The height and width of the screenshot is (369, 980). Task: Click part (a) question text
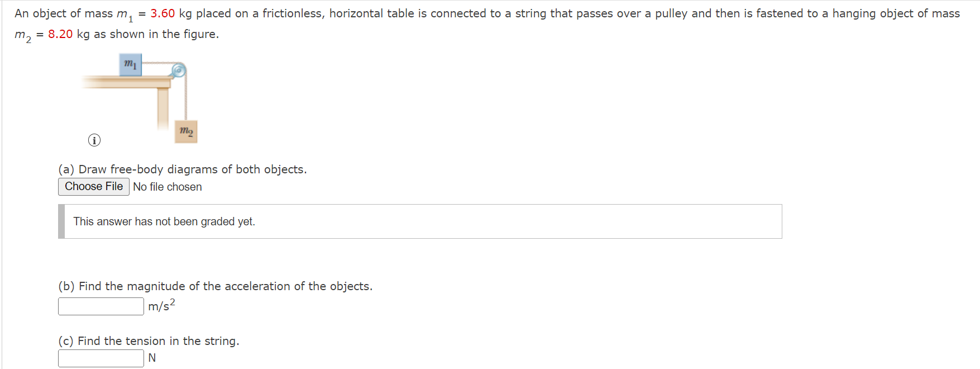[181, 169]
